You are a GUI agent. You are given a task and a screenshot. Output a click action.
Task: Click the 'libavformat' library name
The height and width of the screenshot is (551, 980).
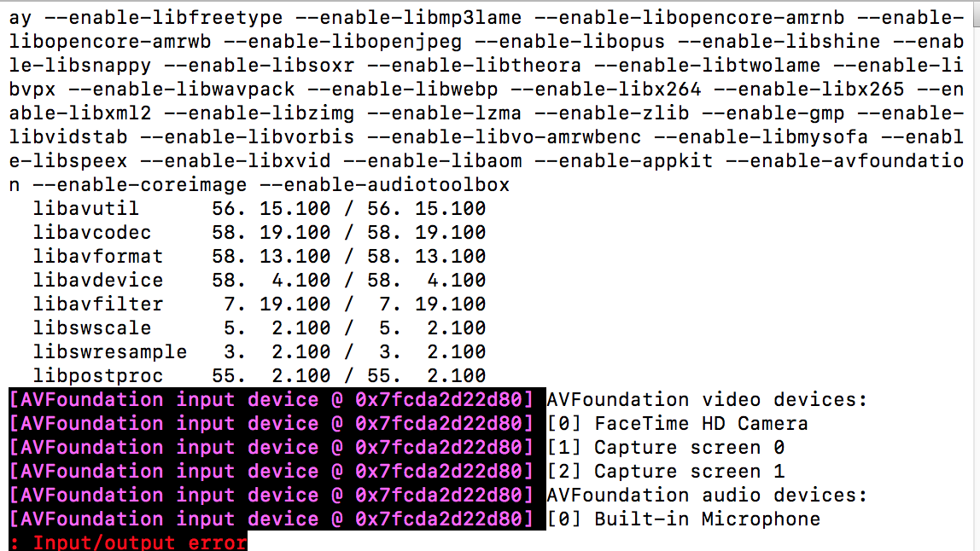tap(98, 256)
